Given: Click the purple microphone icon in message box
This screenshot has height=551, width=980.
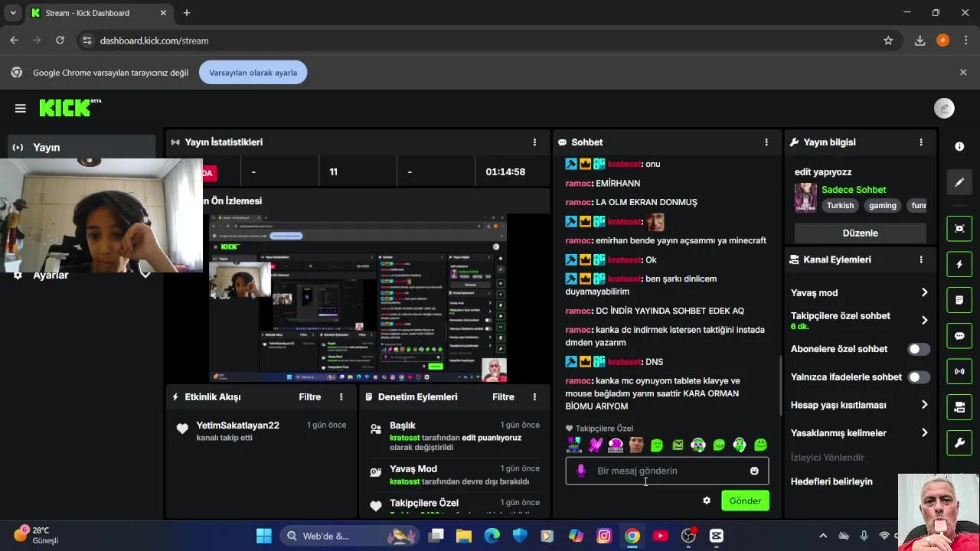Looking at the screenshot, I should click(x=581, y=471).
